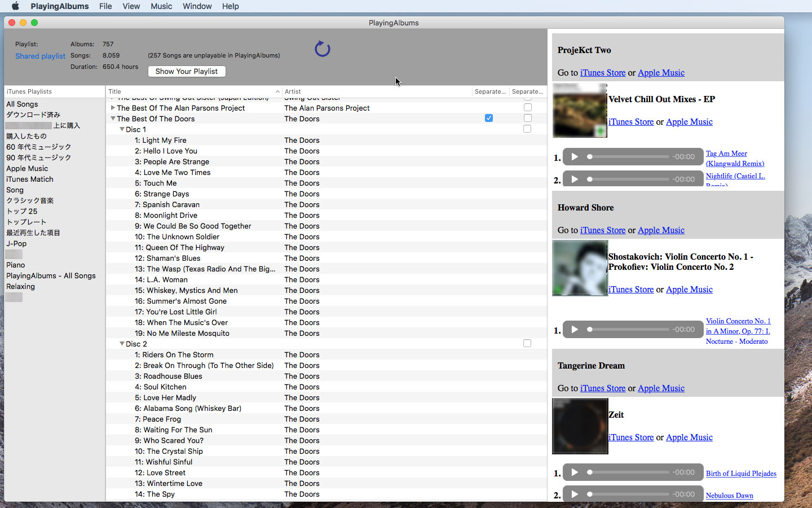This screenshot has width=812, height=508.
Task: Select 60 年代ミュージック playlist
Action: point(54,147)
